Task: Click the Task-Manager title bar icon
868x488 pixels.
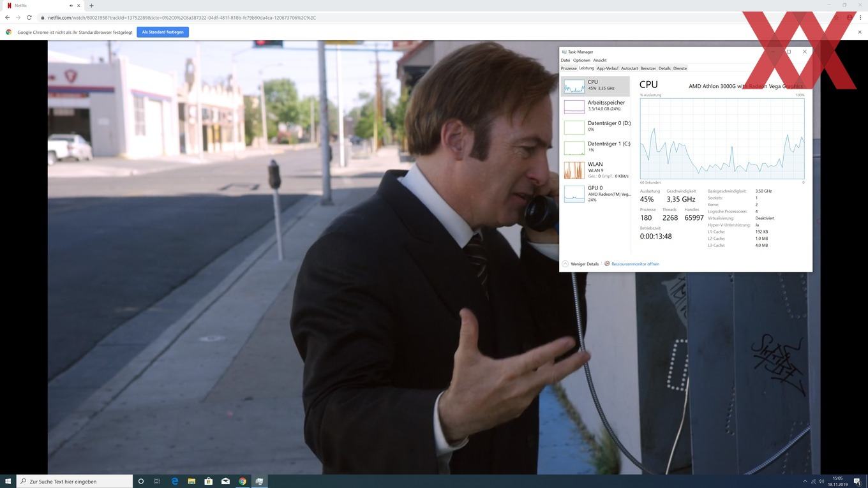Action: [564, 52]
